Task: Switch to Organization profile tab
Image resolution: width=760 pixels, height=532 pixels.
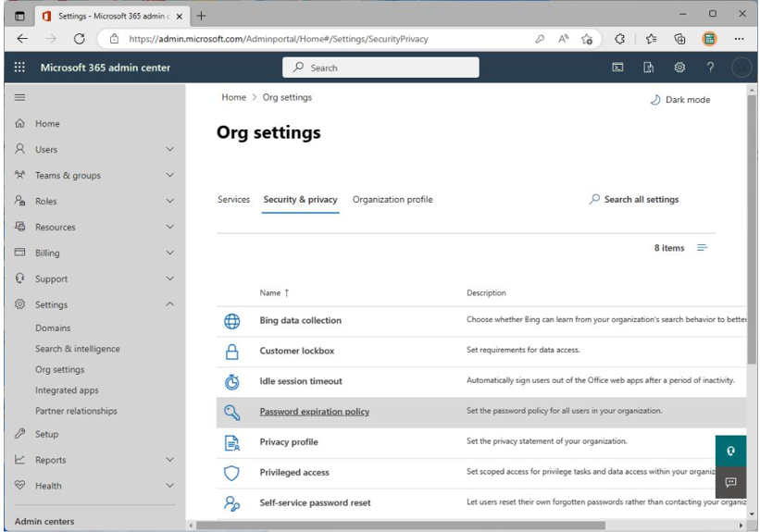Action: click(392, 200)
